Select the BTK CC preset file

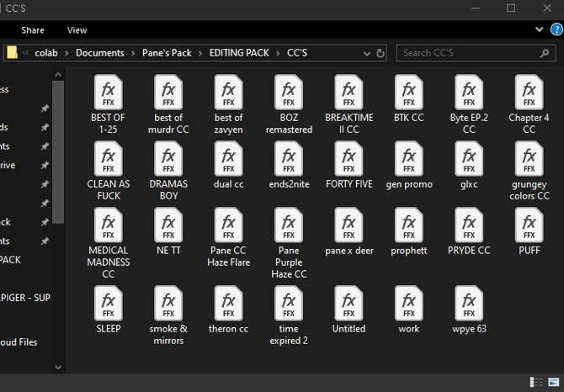click(409, 98)
